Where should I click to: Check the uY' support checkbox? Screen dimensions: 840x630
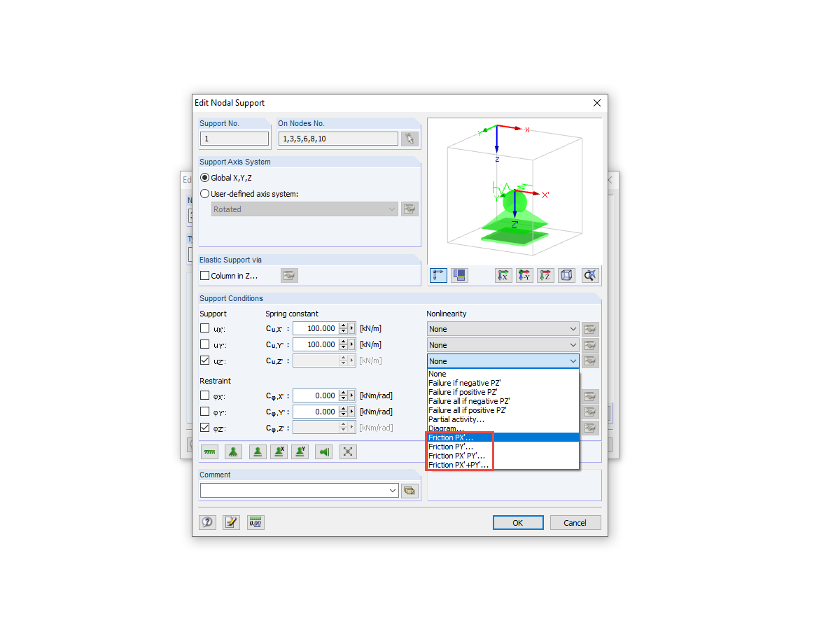point(205,344)
